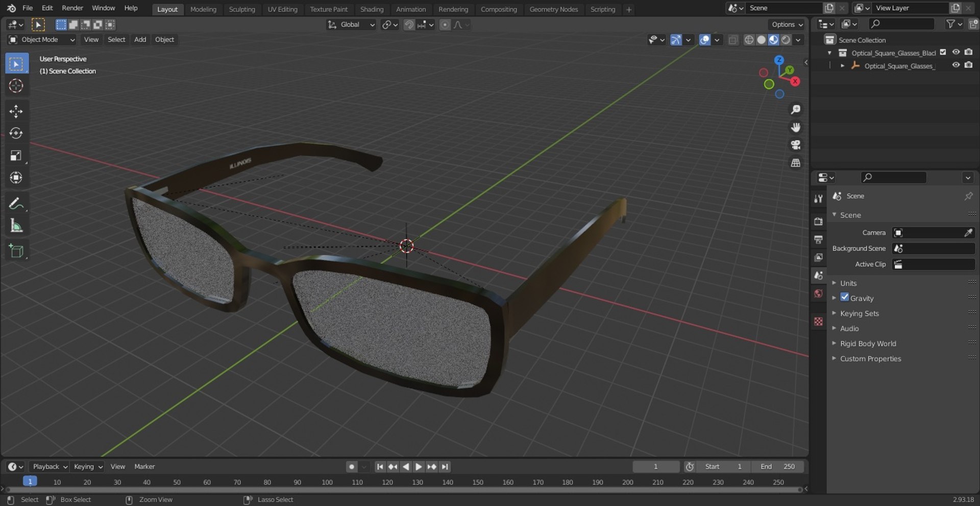Switch to the UV Editing workspace tab
This screenshot has width=980, height=506.
(x=282, y=9)
